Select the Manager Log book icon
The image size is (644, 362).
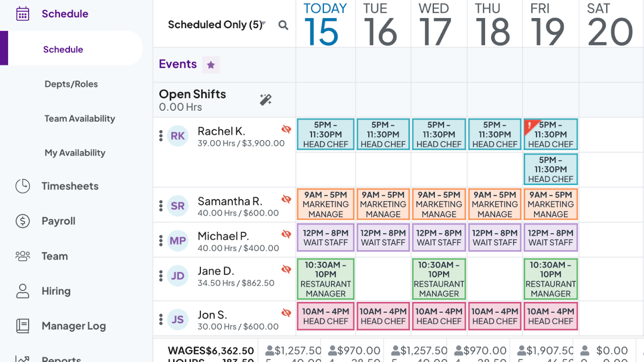pos(23,326)
